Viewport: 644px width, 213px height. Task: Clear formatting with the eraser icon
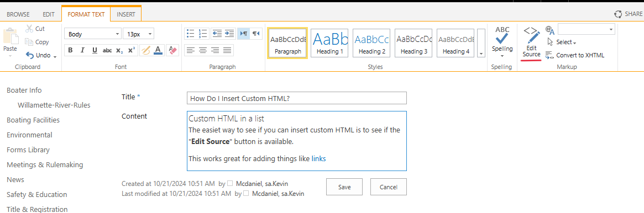172,50
